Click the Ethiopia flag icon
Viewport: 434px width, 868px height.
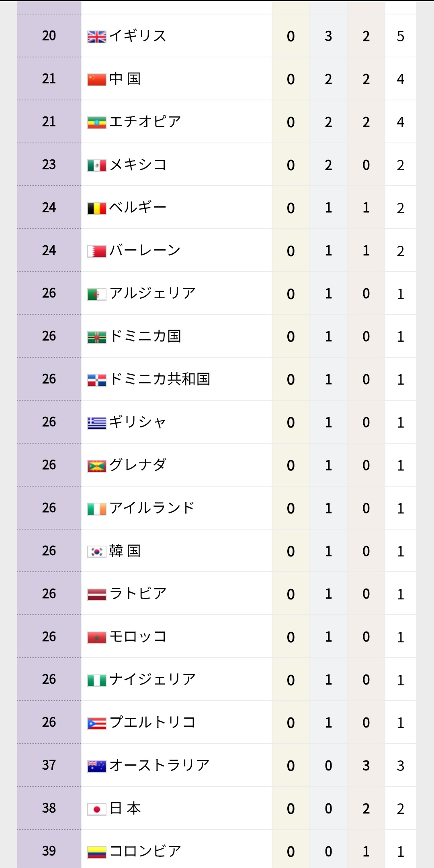pos(97,122)
